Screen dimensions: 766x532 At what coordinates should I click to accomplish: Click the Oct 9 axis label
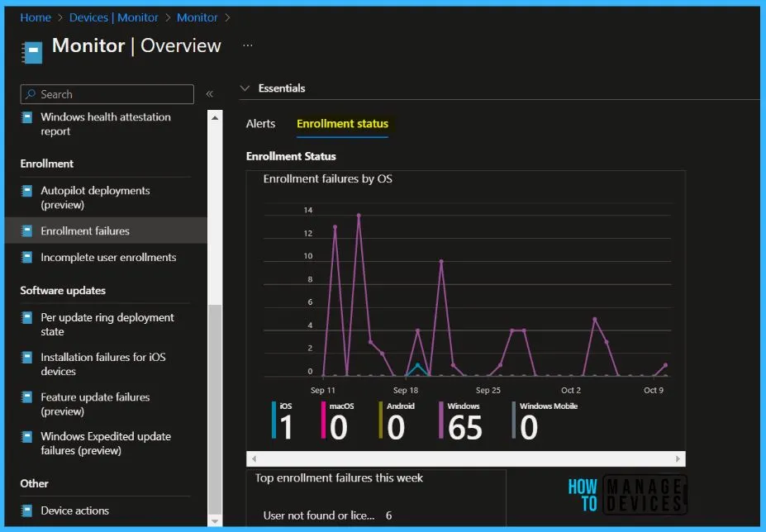click(x=654, y=391)
